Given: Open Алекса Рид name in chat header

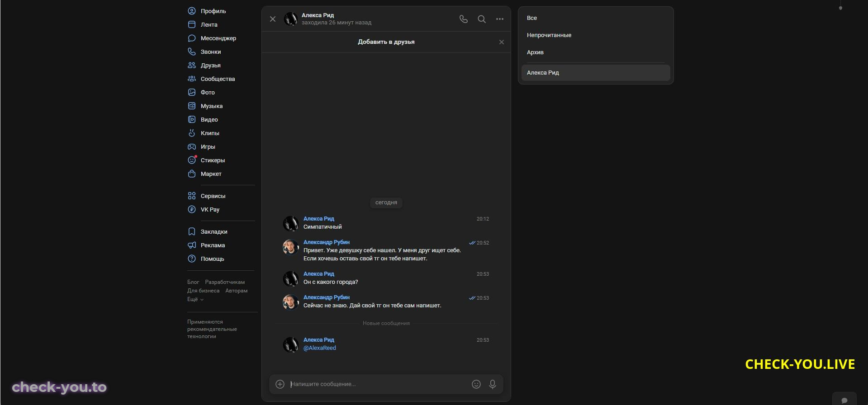Looking at the screenshot, I should tap(318, 15).
